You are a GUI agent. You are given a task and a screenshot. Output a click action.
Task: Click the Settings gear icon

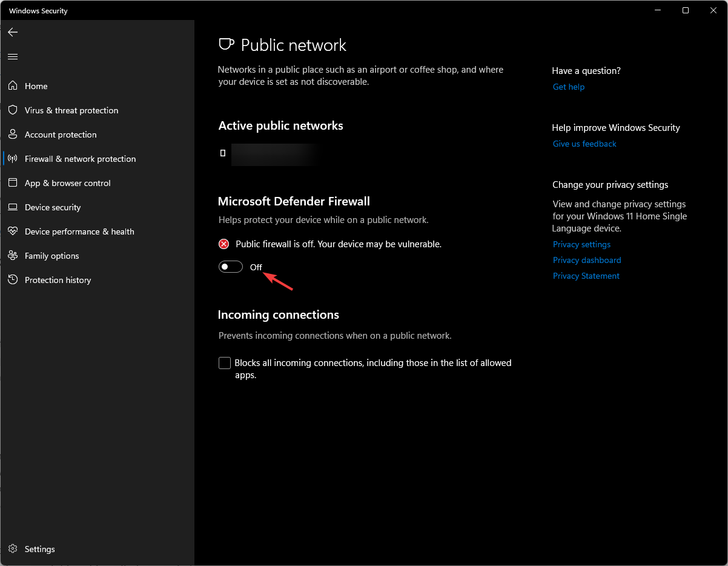tap(13, 549)
